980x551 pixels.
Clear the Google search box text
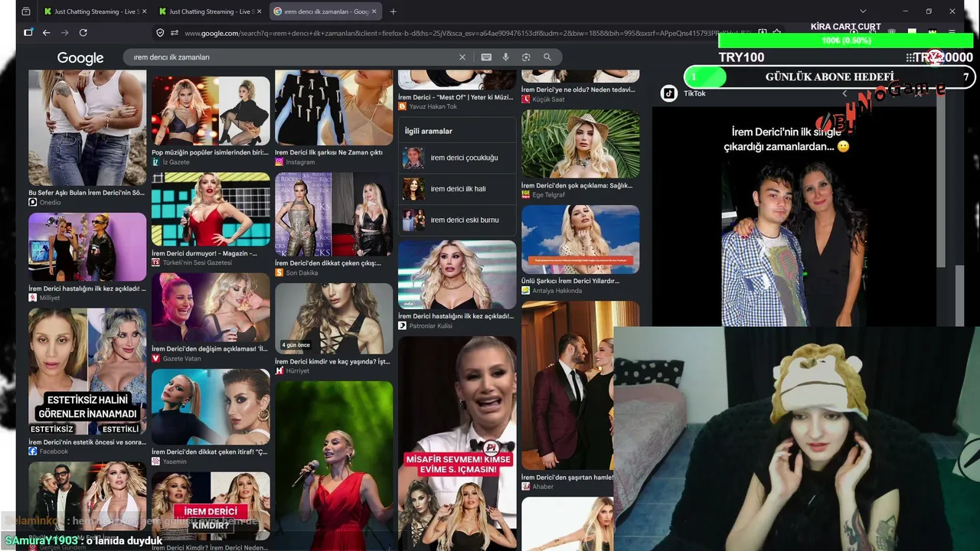point(462,57)
